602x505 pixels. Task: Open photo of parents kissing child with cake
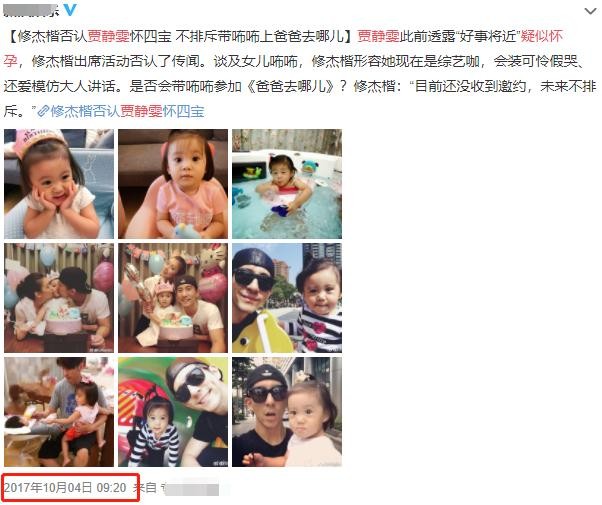(59, 298)
